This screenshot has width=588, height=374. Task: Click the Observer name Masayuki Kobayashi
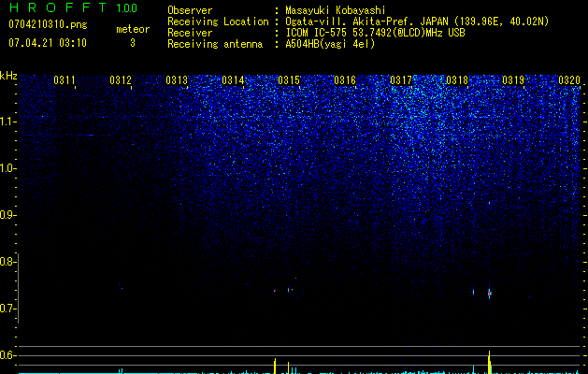click(336, 10)
